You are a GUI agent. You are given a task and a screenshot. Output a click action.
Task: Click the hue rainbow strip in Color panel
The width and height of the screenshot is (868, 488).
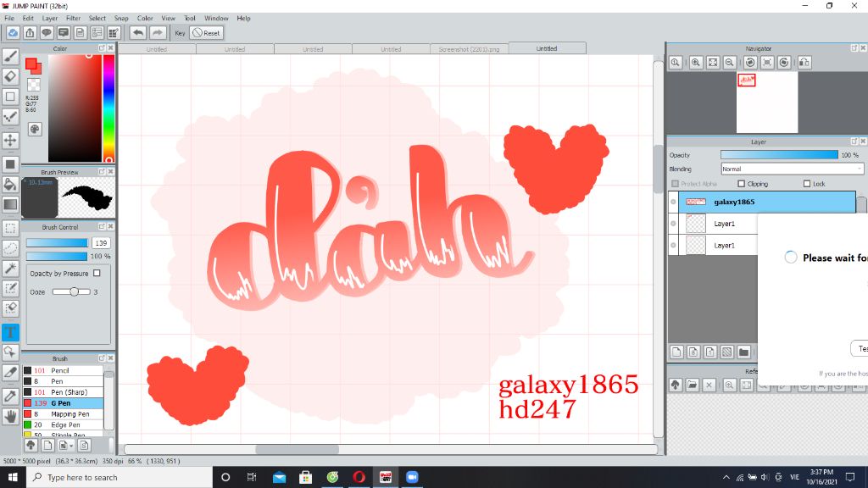pos(108,108)
